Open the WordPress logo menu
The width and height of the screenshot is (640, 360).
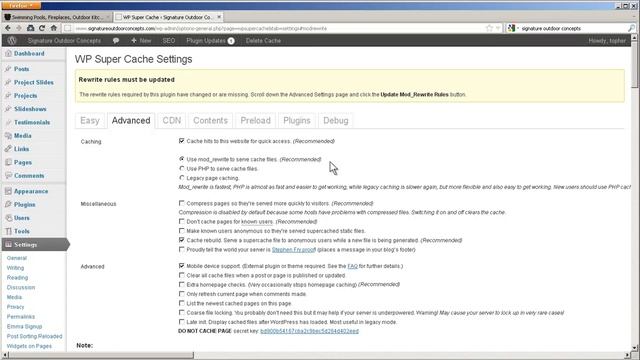[x=12, y=40]
